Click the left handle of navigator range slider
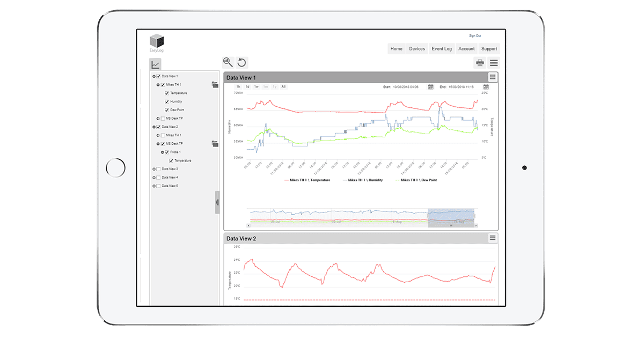The height and width of the screenshot is (338, 644). tap(428, 216)
